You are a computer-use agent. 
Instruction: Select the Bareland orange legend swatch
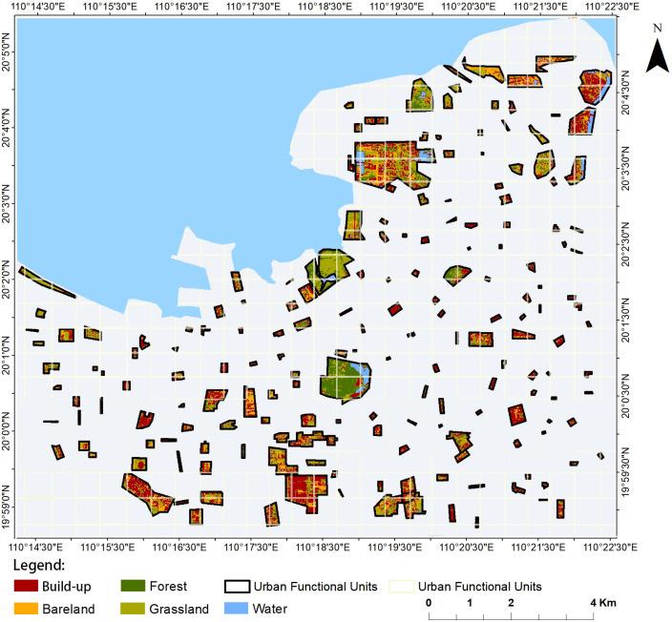pos(27,608)
